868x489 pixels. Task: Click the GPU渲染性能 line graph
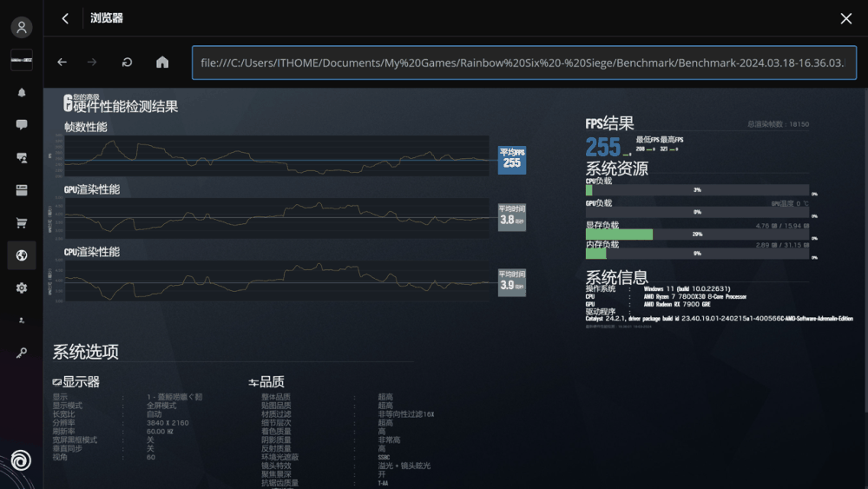pos(276,218)
